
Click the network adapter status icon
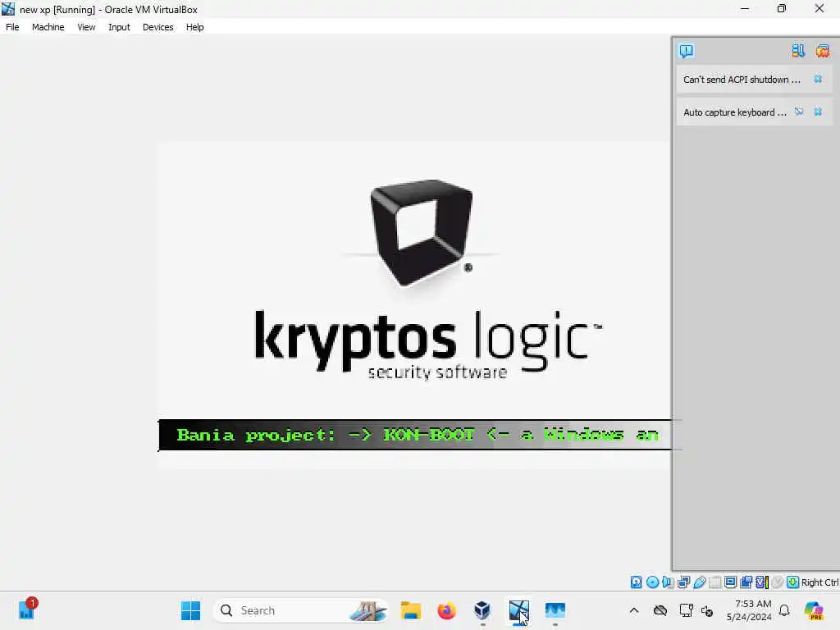683,582
